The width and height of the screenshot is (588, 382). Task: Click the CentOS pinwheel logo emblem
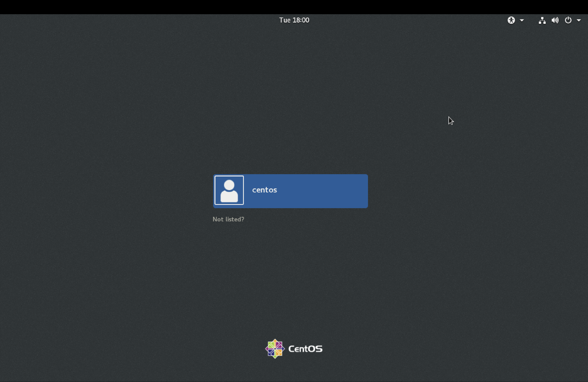pos(275,349)
